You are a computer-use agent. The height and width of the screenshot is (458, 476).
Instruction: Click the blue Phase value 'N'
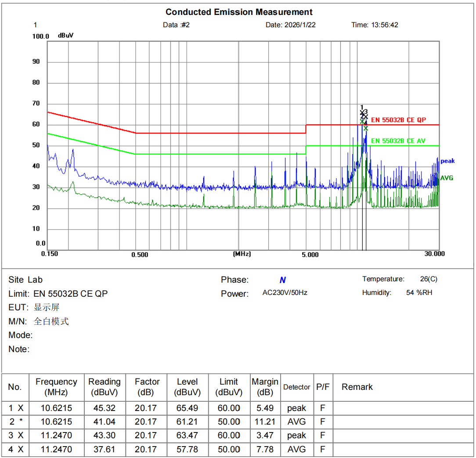283,280
